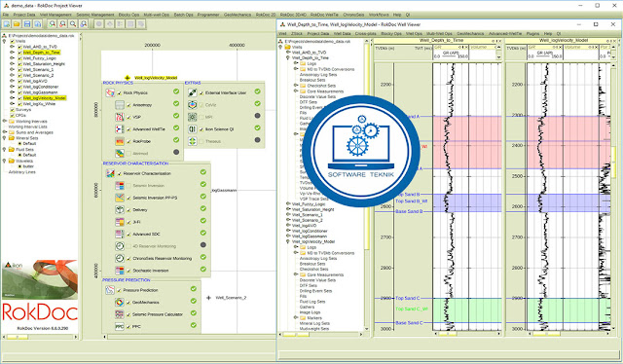
Task: Open the Stochastic Inversion module icon
Action: [119, 271]
